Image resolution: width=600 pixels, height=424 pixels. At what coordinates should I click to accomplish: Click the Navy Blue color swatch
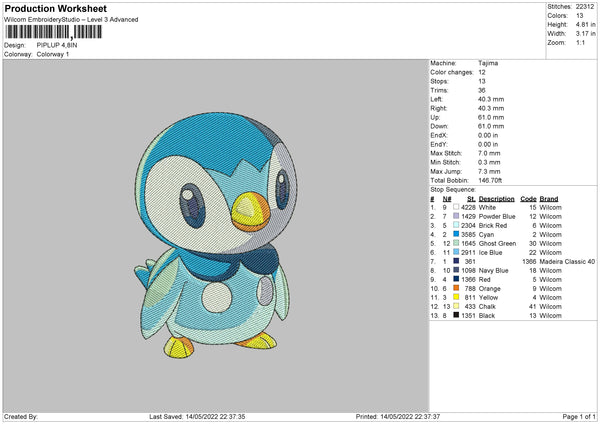(456, 270)
